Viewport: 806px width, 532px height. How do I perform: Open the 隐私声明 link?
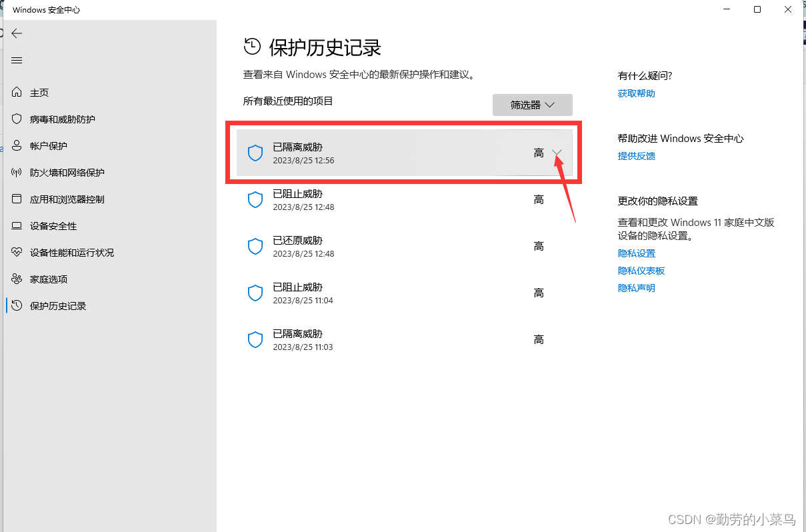pos(636,288)
